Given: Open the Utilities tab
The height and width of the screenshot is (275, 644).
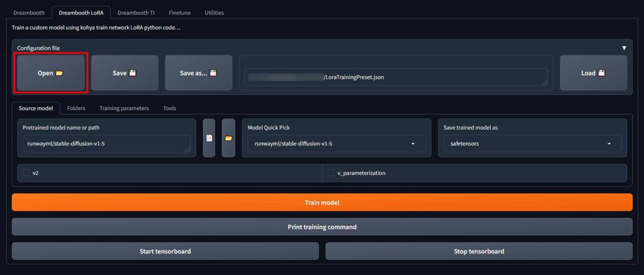Looking at the screenshot, I should tap(214, 13).
